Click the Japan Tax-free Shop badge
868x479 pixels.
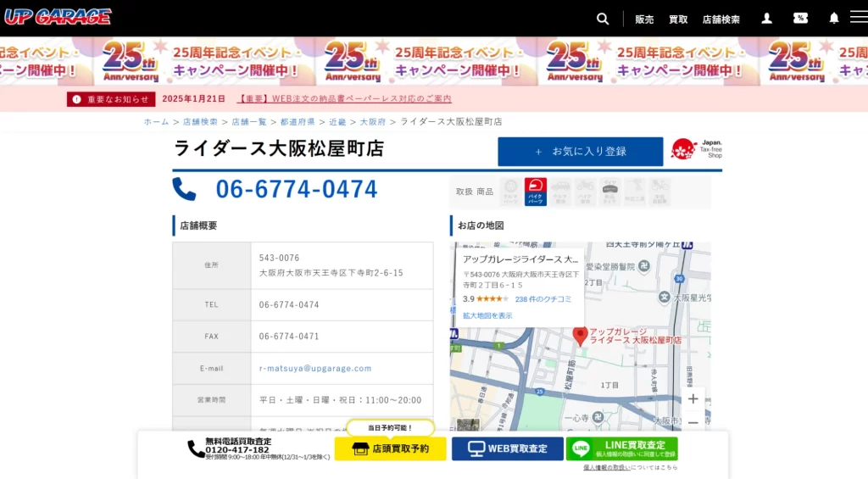[696, 150]
